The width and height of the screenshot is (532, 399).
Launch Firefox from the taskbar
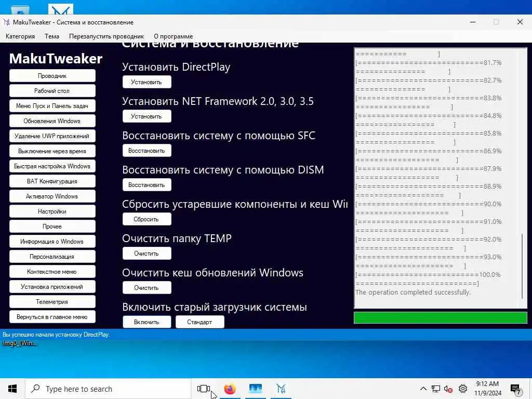(x=230, y=389)
